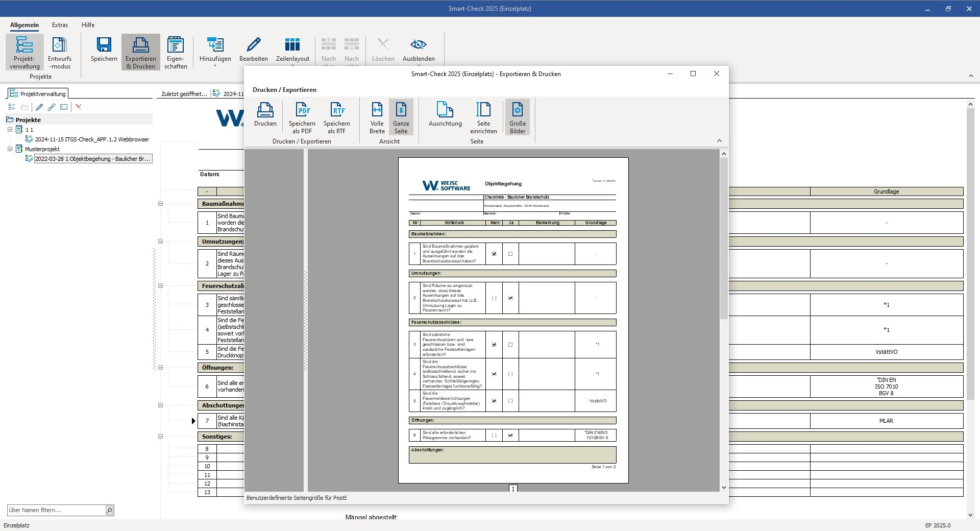Image resolution: width=980 pixels, height=531 pixels.
Task: Click the 'Über Namen filtern…' input field
Action: 56,510
